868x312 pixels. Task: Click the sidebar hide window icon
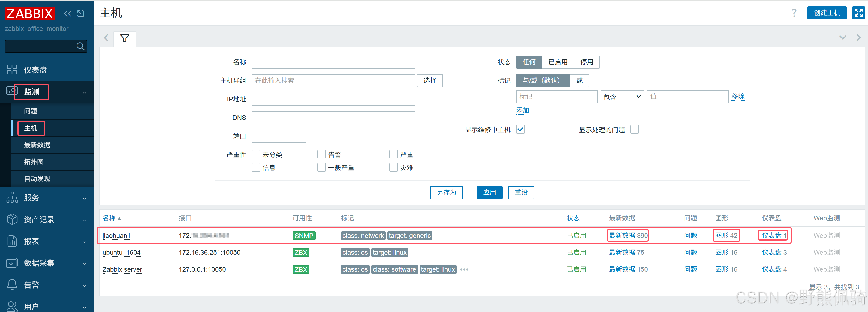[80, 13]
